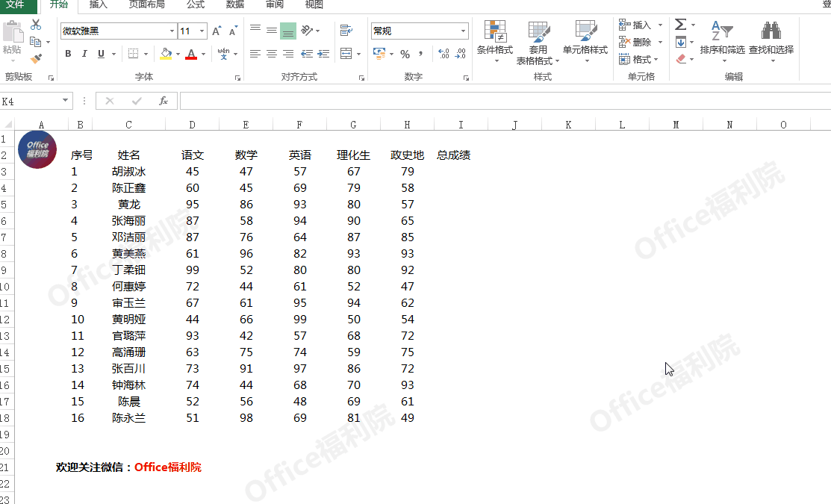Switch to the 插入 ribbon tab

98,4
